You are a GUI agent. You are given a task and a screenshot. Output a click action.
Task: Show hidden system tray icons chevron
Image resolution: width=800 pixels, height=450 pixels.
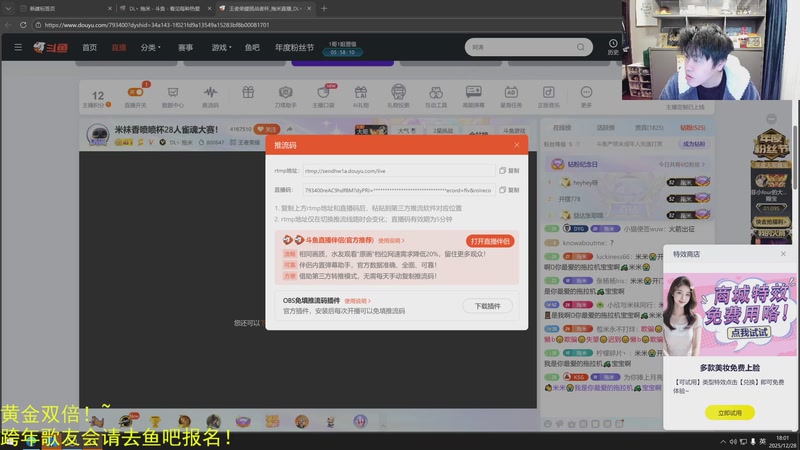(722, 441)
